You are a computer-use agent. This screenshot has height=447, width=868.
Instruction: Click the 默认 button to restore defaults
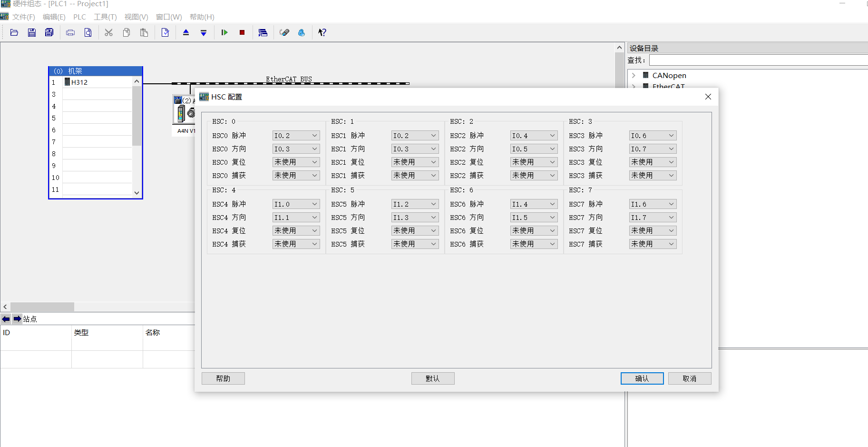point(433,378)
